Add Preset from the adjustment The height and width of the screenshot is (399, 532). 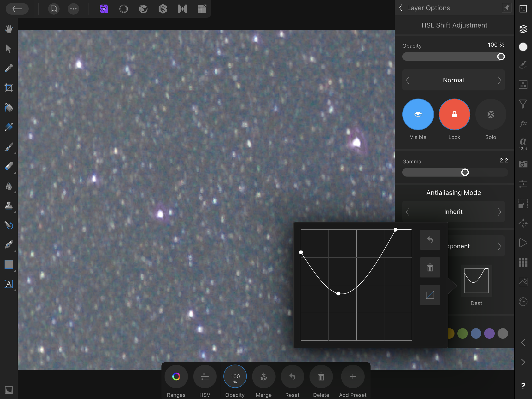click(x=353, y=376)
